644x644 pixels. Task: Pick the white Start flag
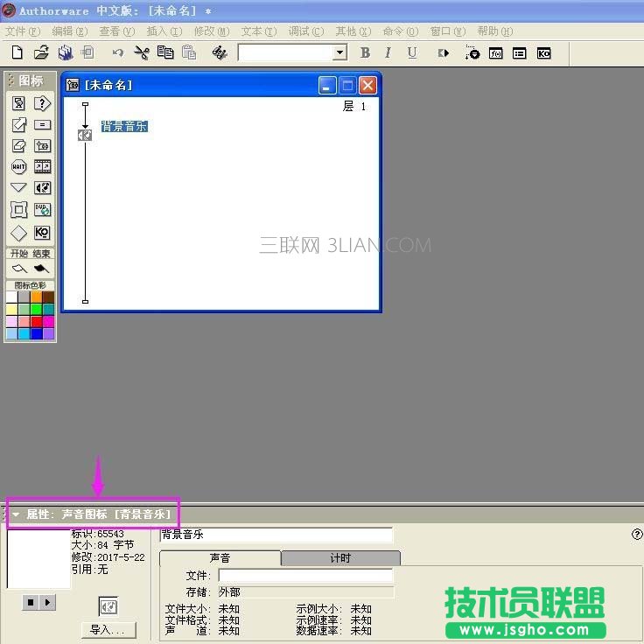point(19,269)
